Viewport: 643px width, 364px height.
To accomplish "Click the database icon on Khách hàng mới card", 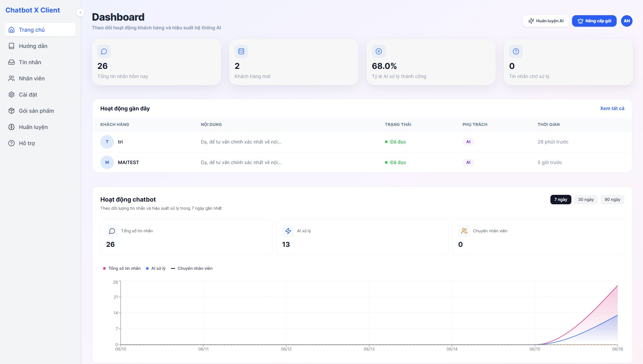I will point(241,51).
